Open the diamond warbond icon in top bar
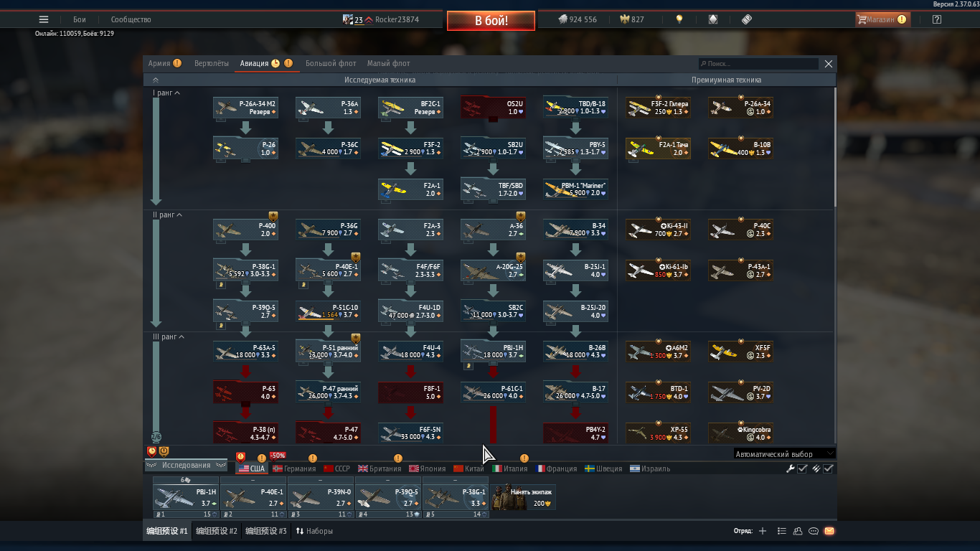This screenshot has height=551, width=980. [713, 19]
